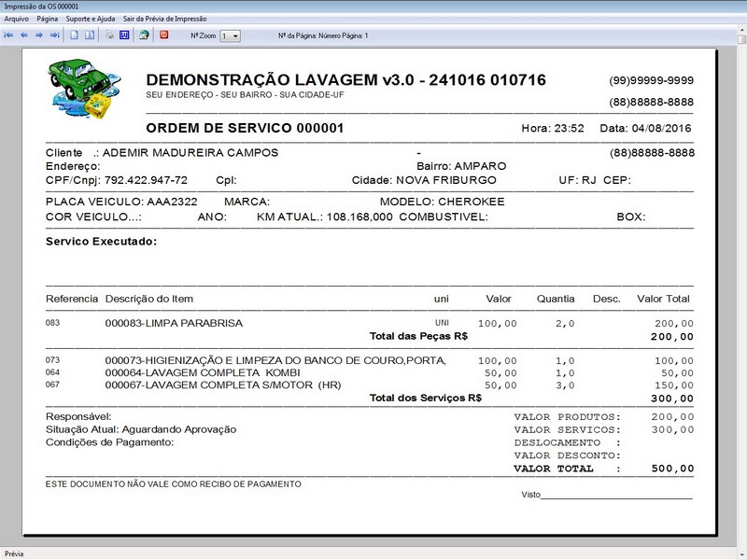Go to the first page using navigation arrow

coord(8,35)
